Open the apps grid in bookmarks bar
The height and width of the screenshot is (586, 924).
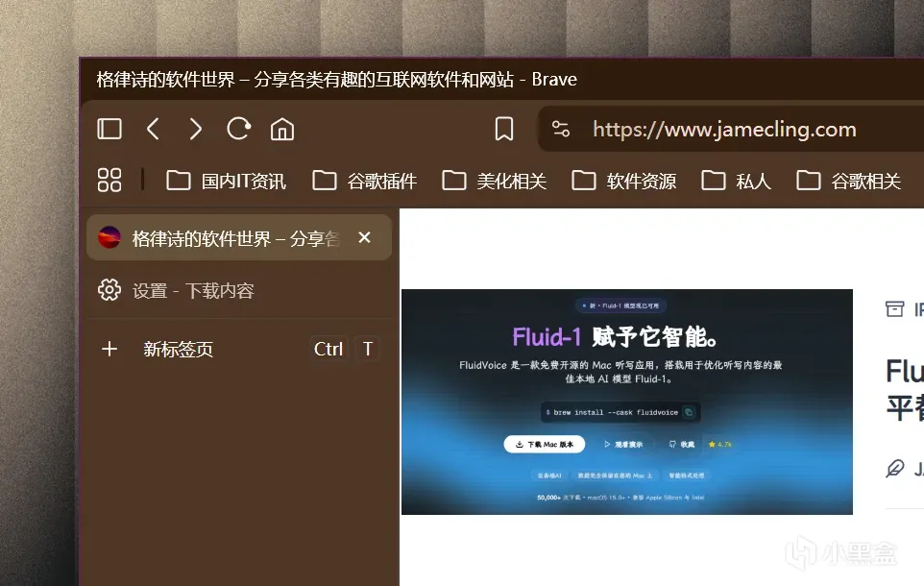[x=109, y=181]
